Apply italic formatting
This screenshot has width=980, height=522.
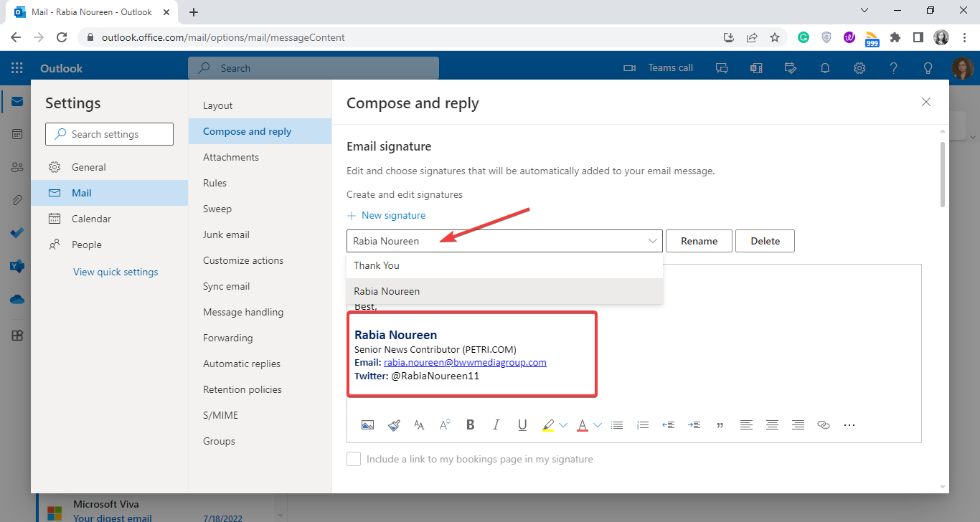click(496, 424)
